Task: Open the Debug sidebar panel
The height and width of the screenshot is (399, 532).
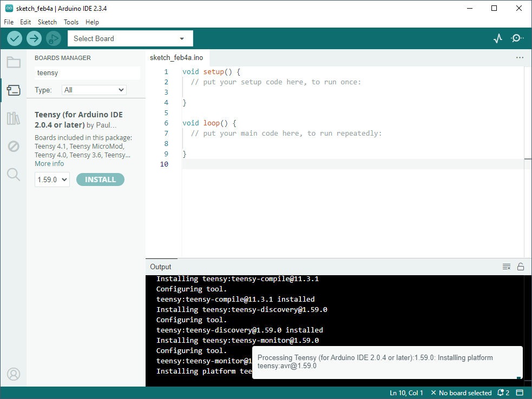Action: click(14, 147)
